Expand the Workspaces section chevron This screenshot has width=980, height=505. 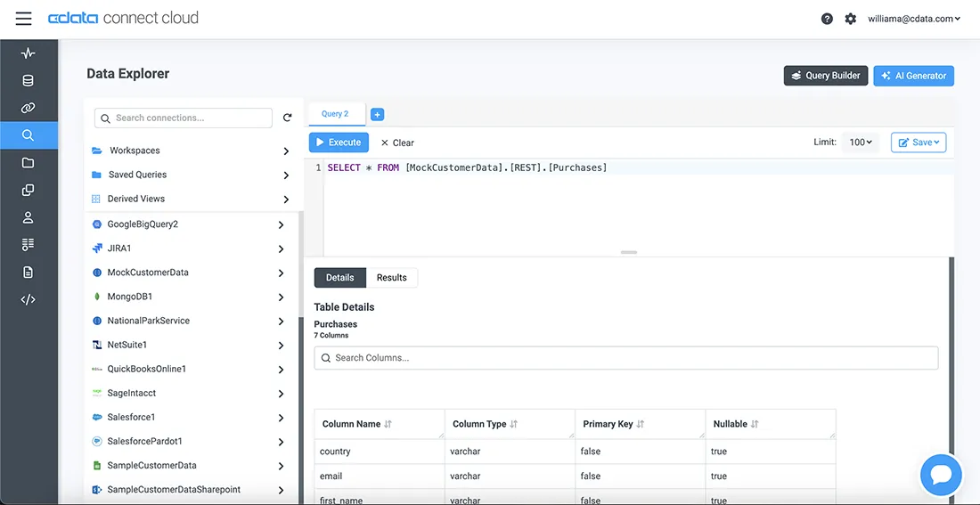click(x=286, y=151)
